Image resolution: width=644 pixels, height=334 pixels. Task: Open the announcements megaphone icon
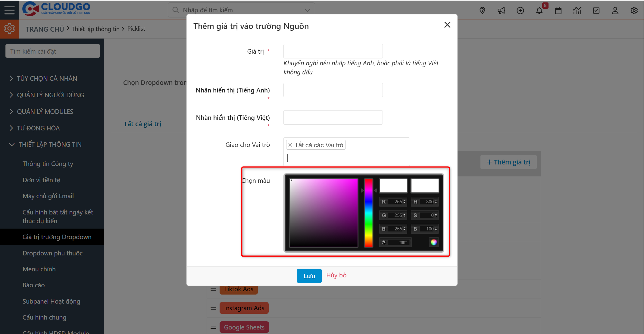tap(501, 10)
